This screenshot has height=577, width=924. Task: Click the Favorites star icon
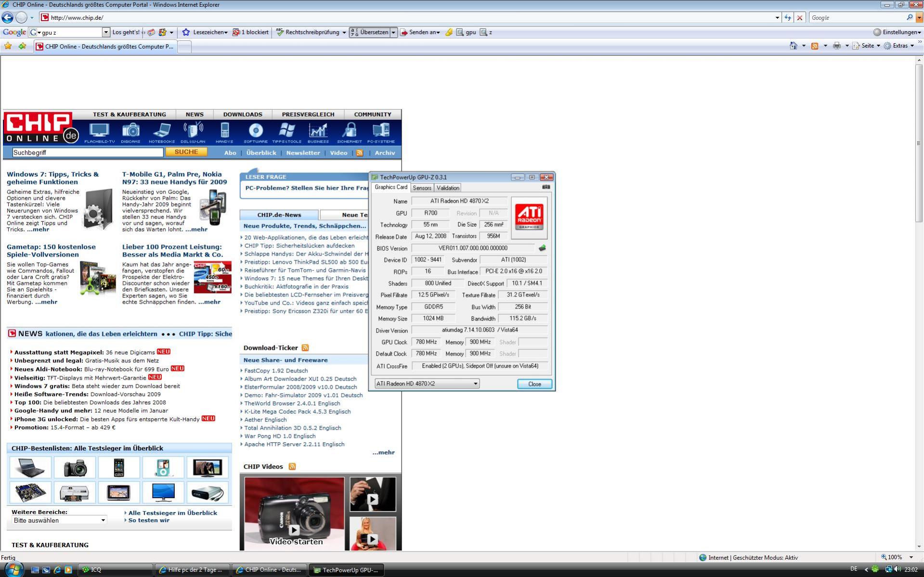click(x=8, y=46)
